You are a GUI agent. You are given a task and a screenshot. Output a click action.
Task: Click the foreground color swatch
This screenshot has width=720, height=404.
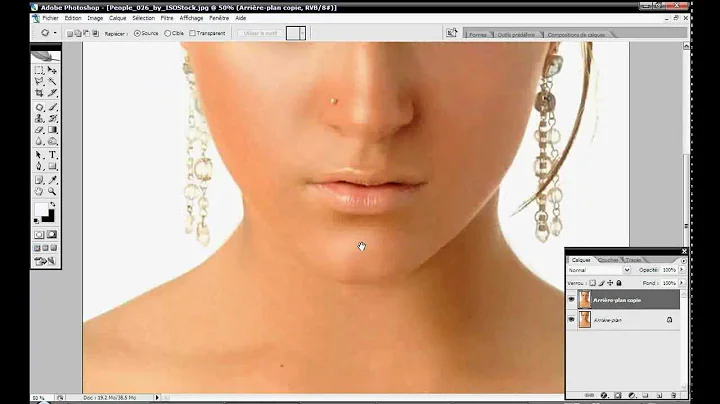tap(41, 209)
